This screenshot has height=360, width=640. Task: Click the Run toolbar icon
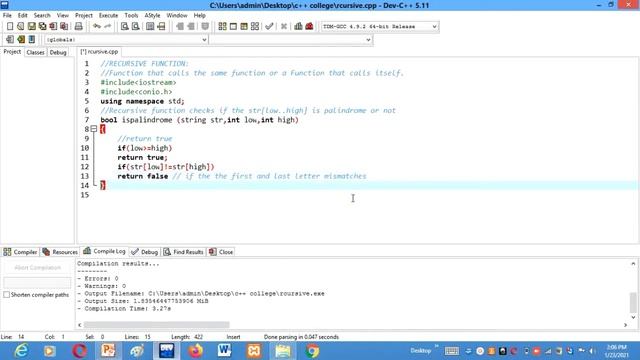(x=233, y=26)
